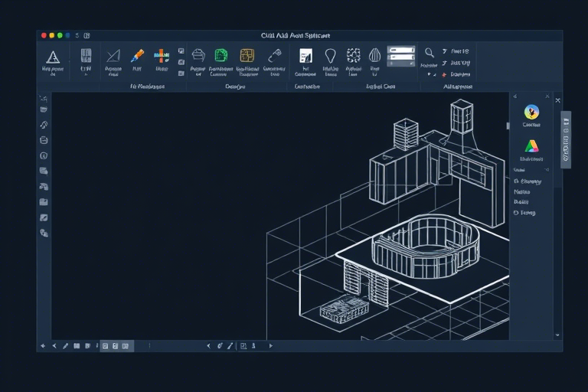Select the gray grid panel ribbon icon
Viewport: 588px width, 392px height.
(x=86, y=56)
